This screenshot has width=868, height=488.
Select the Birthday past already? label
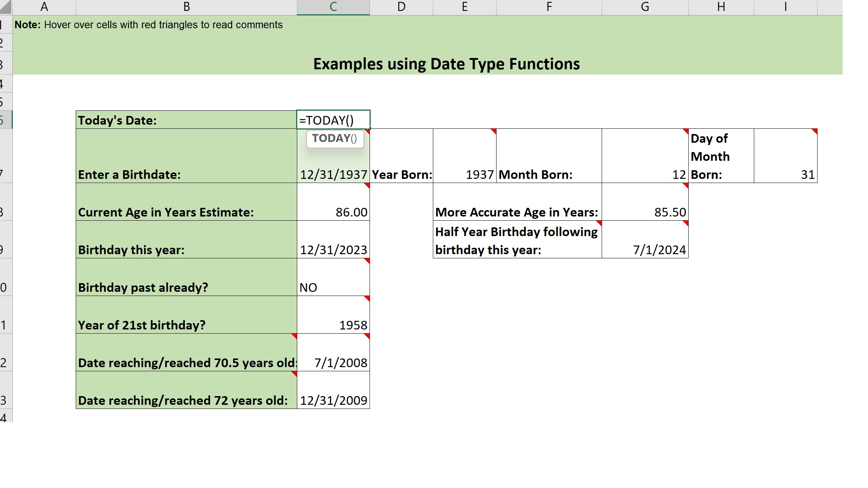[x=186, y=277]
